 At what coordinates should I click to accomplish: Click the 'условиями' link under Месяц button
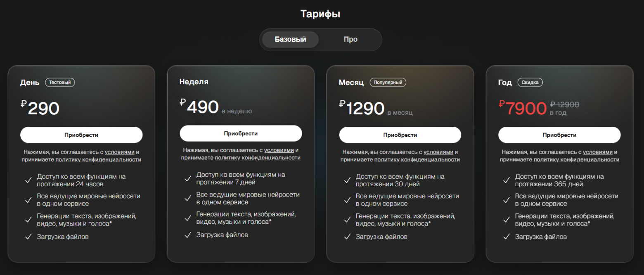[x=438, y=152]
